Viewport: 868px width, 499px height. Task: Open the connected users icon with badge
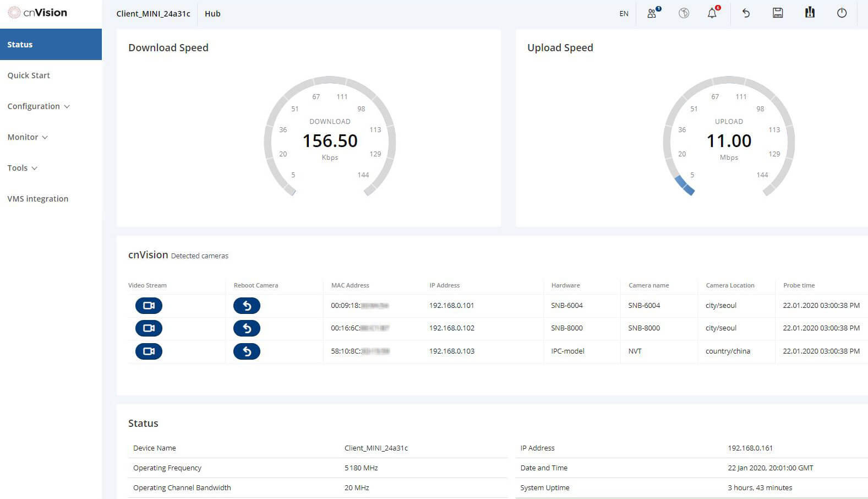(x=653, y=13)
